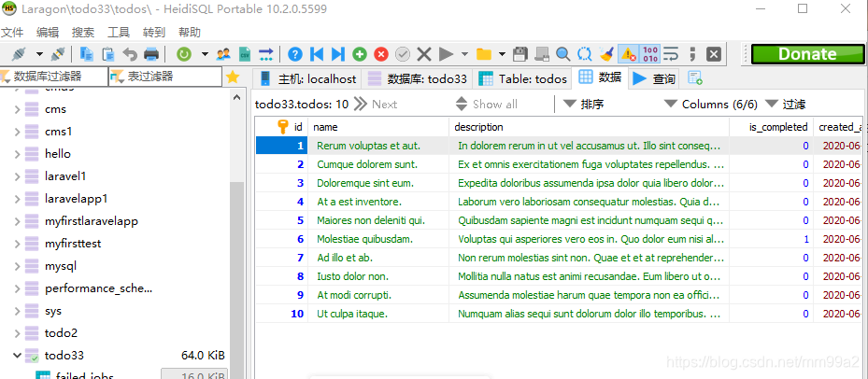This screenshot has height=379, width=868.
Task: Select the 'Molestiae quibusdam.' name cell
Action: (378, 239)
